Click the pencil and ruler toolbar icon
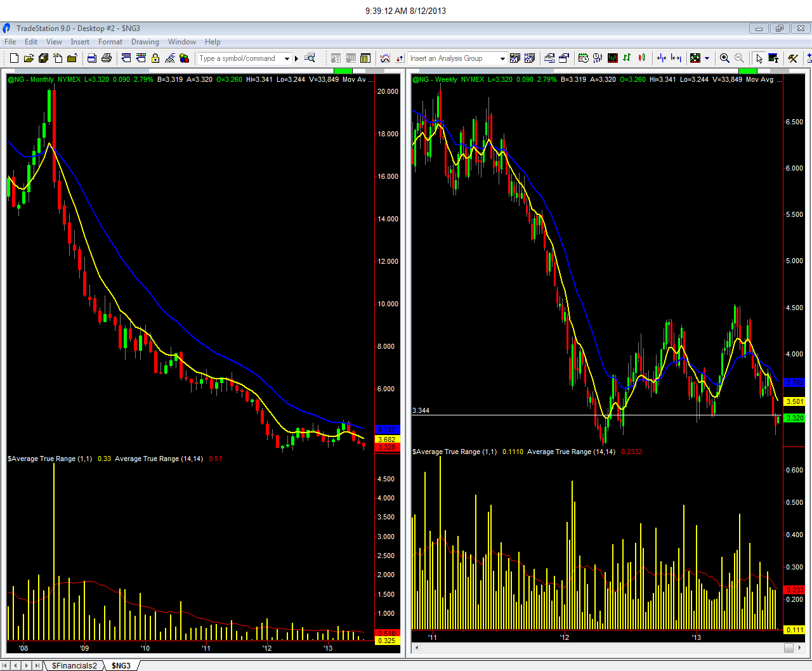The height and width of the screenshot is (671, 812). 170,58
